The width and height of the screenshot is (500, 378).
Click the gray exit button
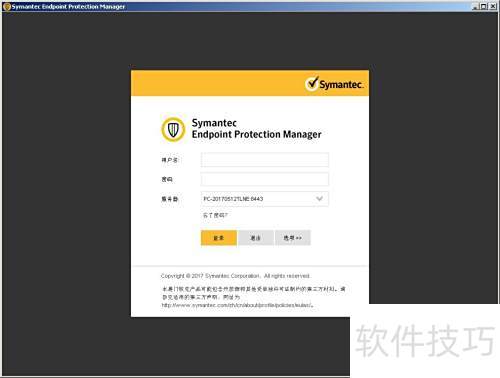(x=256, y=238)
